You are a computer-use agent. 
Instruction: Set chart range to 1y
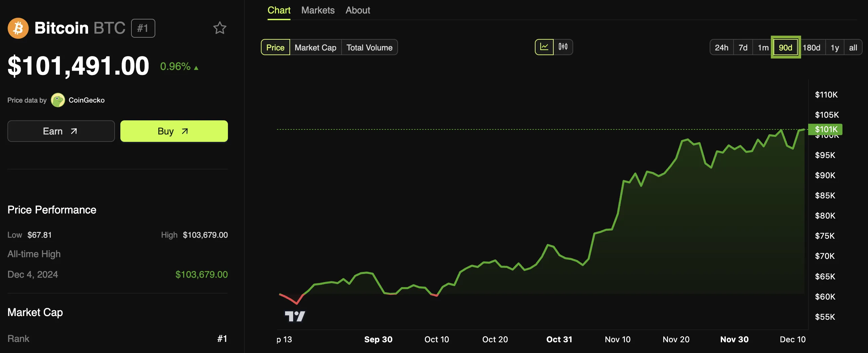[x=834, y=47]
